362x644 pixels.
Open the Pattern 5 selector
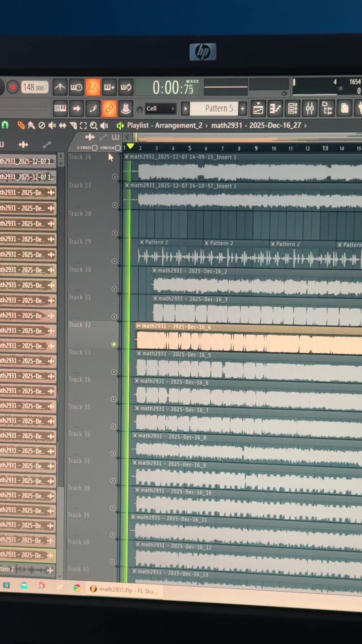click(x=214, y=109)
